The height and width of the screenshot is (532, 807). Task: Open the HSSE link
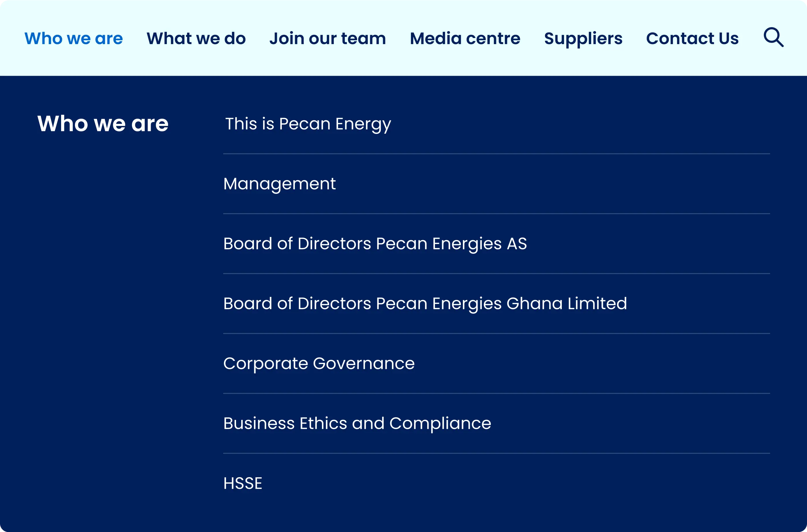coord(243,483)
